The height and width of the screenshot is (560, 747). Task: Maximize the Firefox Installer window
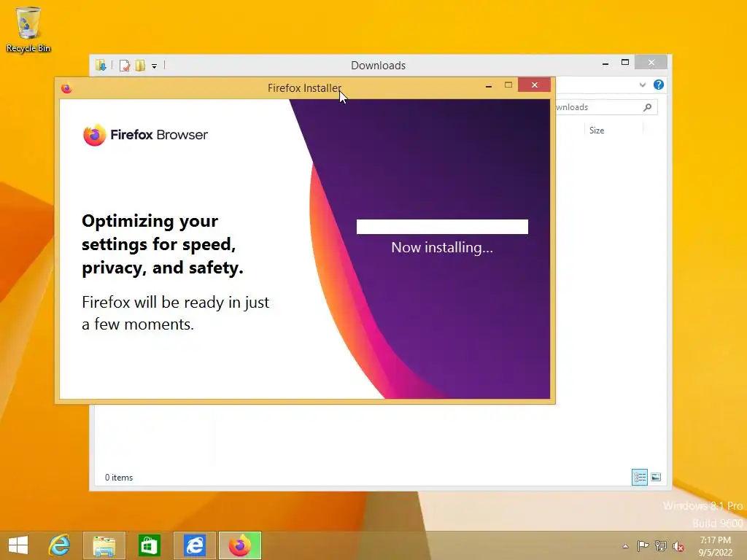tap(508, 85)
